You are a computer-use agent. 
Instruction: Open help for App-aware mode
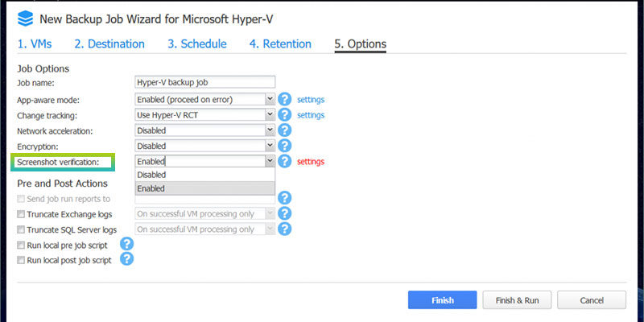click(x=284, y=99)
